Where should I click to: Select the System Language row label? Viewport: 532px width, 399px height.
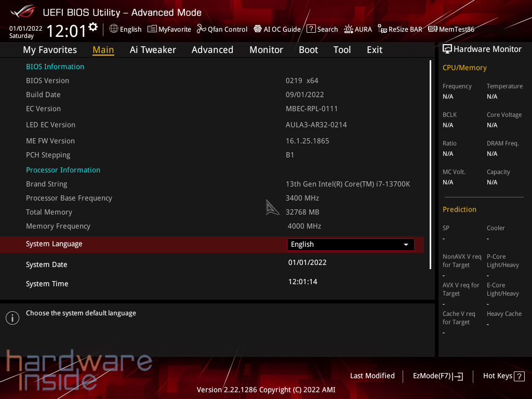pyautogui.click(x=54, y=244)
